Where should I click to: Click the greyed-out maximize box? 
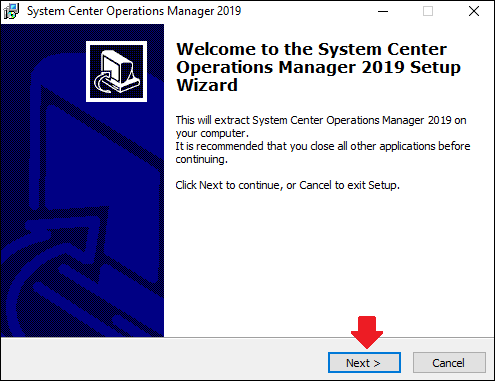(428, 11)
